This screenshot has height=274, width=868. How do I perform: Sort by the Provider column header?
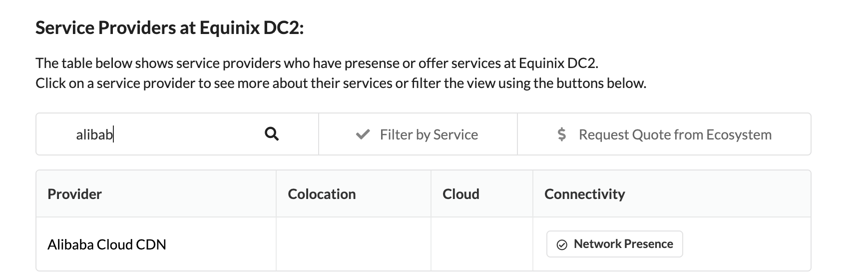tap(74, 194)
